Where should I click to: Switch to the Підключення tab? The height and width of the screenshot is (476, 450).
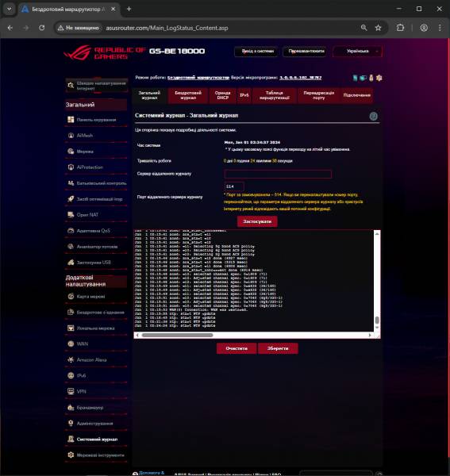[x=357, y=95]
